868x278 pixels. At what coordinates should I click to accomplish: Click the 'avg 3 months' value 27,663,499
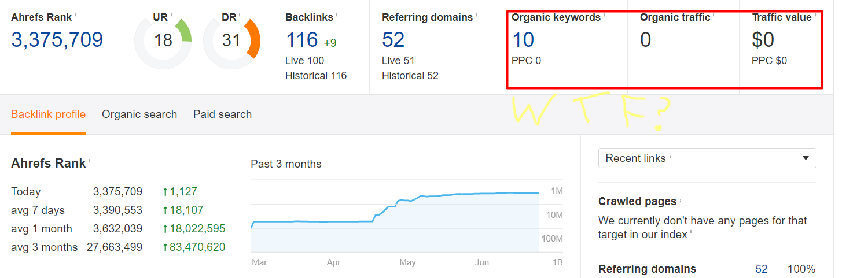click(x=115, y=247)
